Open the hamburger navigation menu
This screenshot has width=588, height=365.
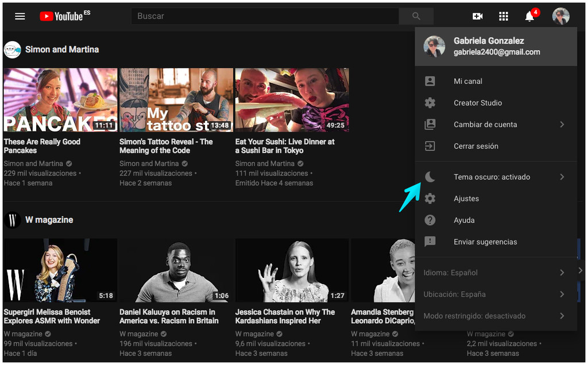click(20, 16)
